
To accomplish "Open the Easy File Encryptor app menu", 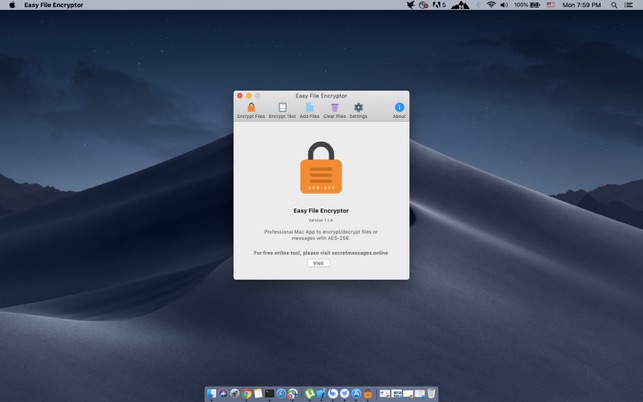I will [54, 5].
